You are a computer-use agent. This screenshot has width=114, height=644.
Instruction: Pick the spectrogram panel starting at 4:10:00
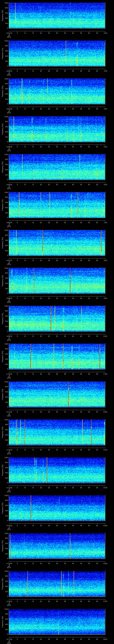pos(57,357)
